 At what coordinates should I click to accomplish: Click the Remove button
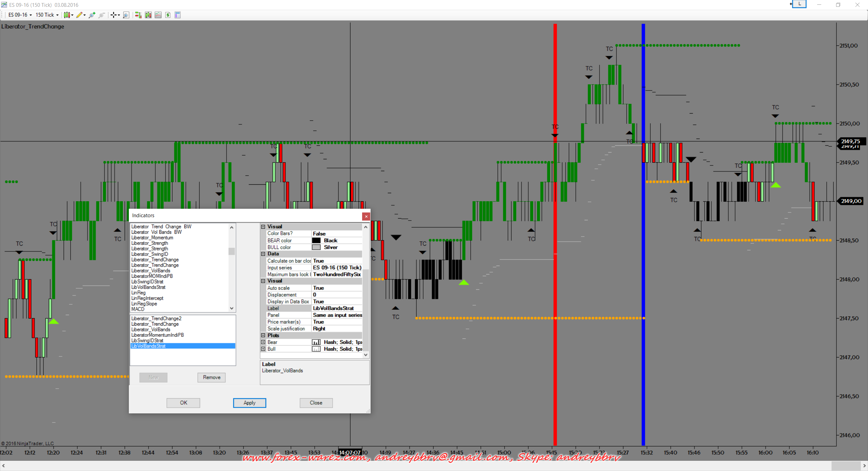coord(212,377)
